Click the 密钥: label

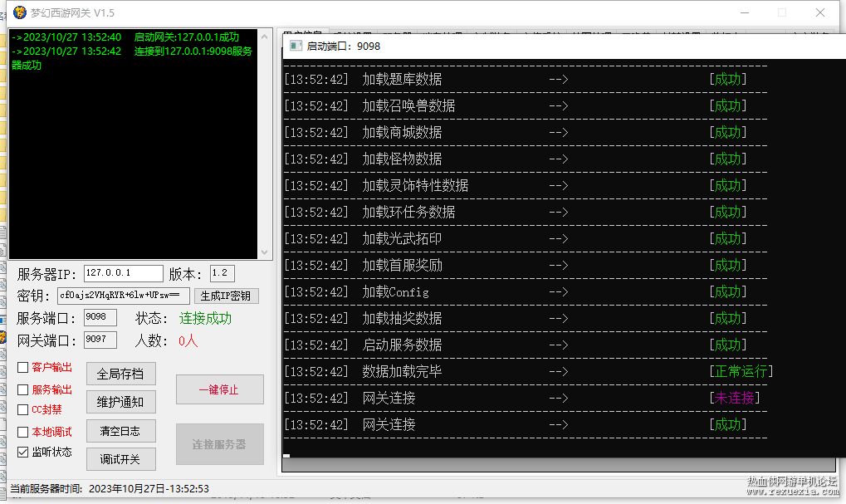pos(33,296)
